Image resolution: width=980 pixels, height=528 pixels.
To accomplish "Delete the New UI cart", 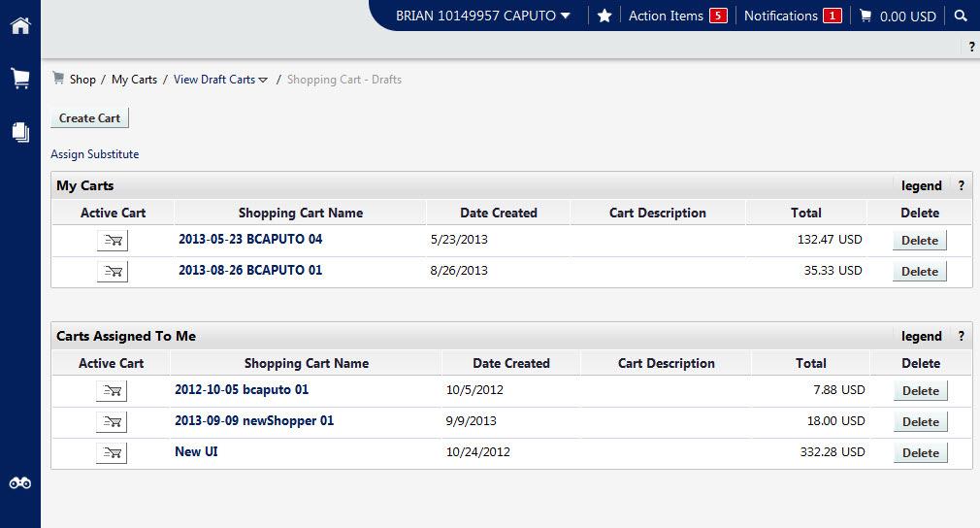I will pos(921,453).
